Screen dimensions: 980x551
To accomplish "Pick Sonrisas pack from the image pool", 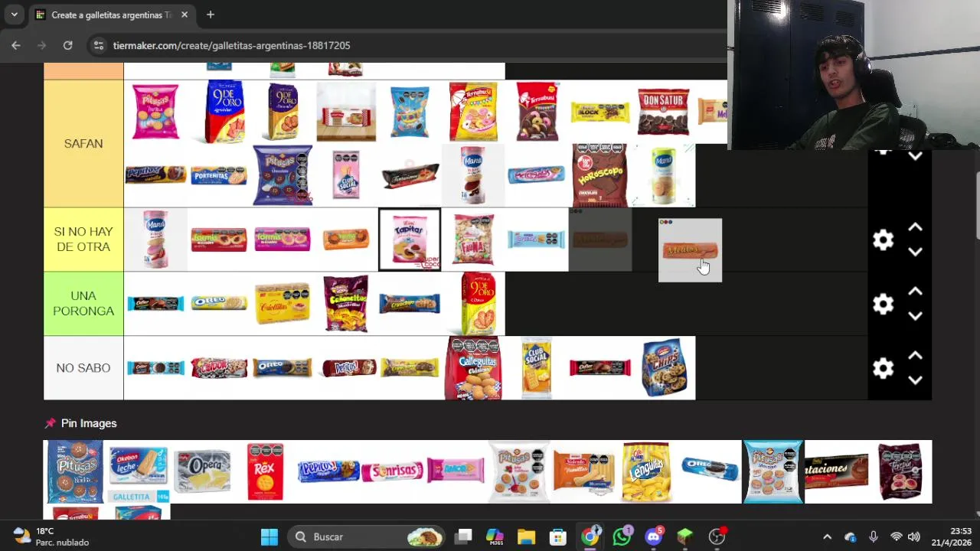I will (392, 471).
